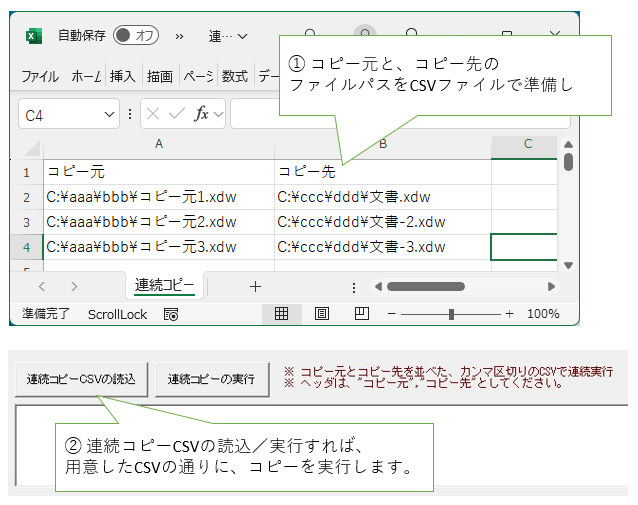Click the fx insert function icon
The width and height of the screenshot is (638, 505).
pyautogui.click(x=201, y=115)
